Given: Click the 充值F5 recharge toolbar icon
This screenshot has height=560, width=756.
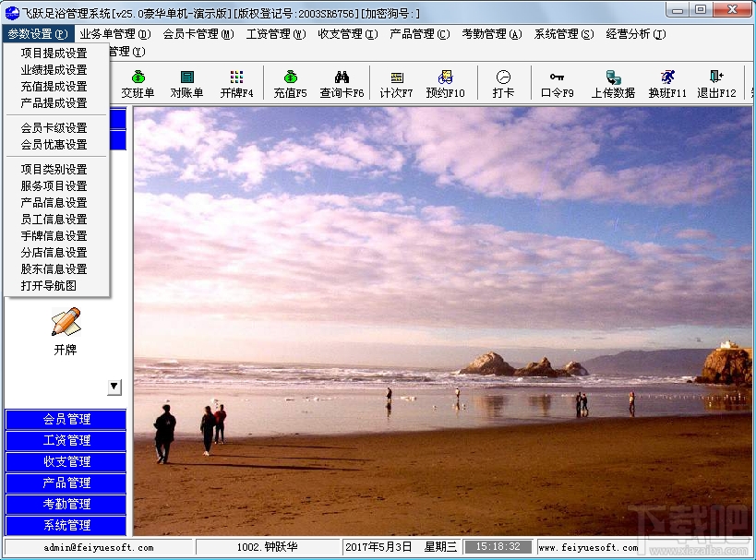Looking at the screenshot, I should pos(290,84).
